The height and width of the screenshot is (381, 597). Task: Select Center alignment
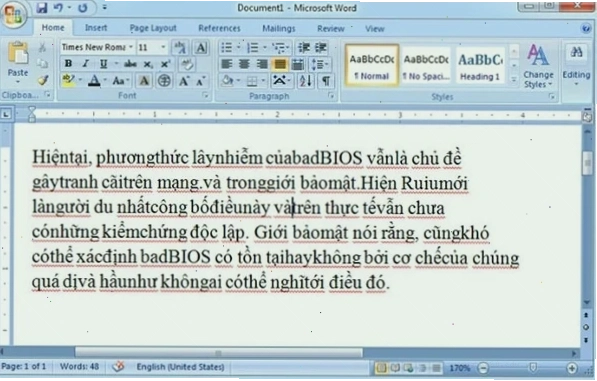(244, 64)
